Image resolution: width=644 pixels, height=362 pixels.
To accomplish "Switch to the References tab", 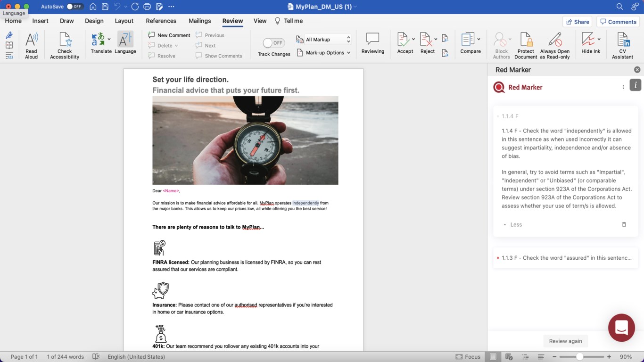I will [x=161, y=21].
